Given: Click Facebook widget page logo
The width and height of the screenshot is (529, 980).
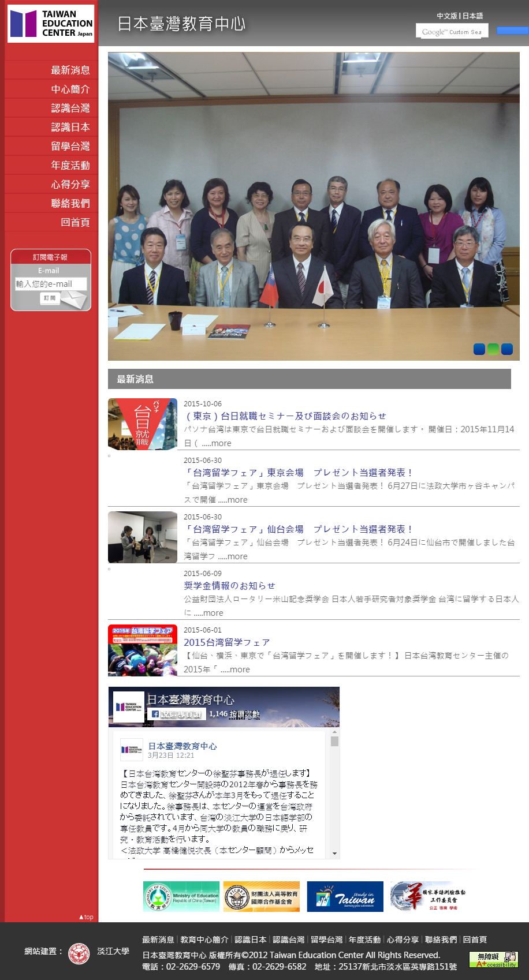Looking at the screenshot, I should pyautogui.click(x=128, y=707).
